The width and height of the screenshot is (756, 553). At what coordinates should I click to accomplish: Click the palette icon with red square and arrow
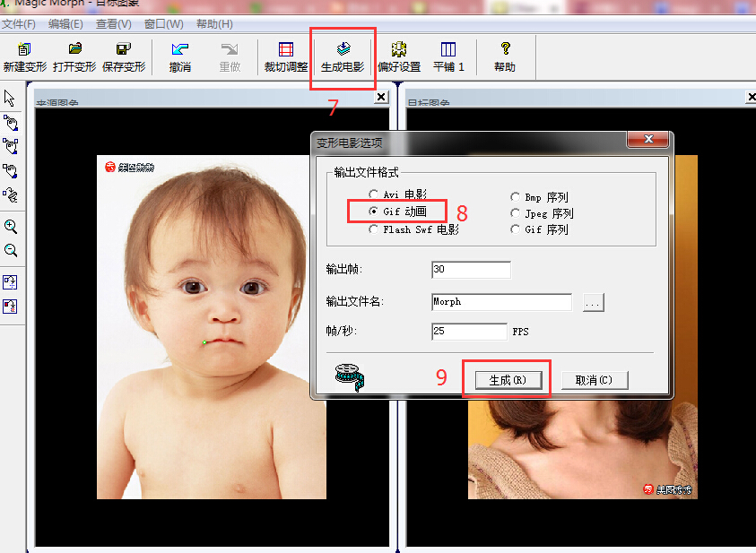tap(10, 306)
